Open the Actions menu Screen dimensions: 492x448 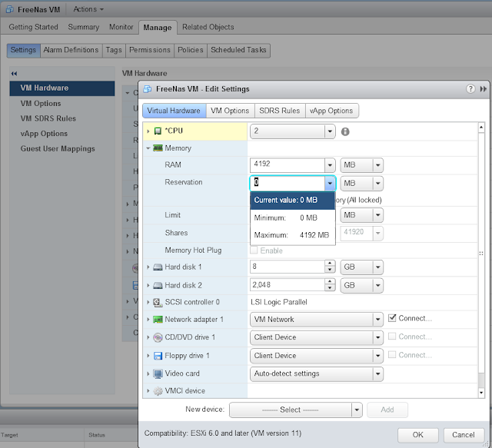coord(88,9)
